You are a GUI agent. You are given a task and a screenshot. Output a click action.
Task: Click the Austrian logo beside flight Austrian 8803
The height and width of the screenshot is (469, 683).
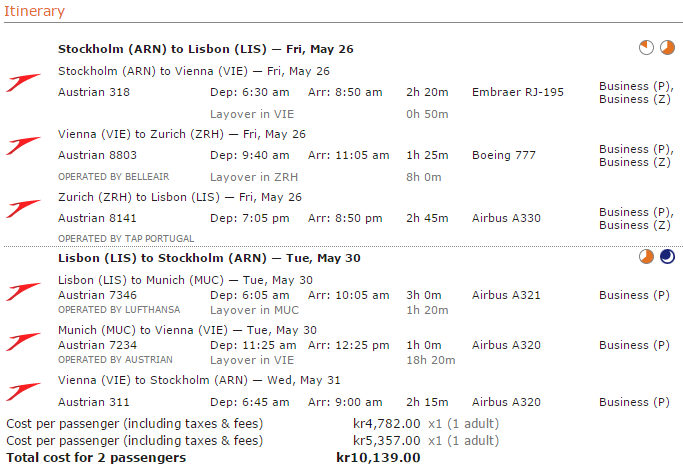[23, 145]
